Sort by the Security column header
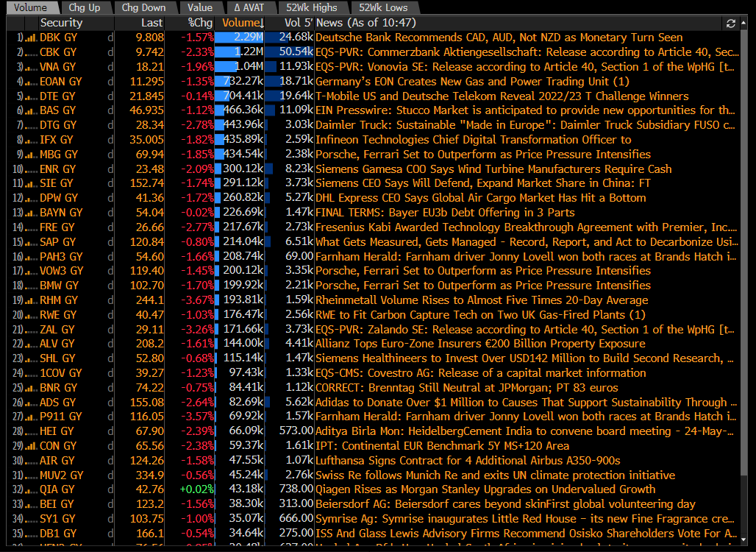 [76, 23]
